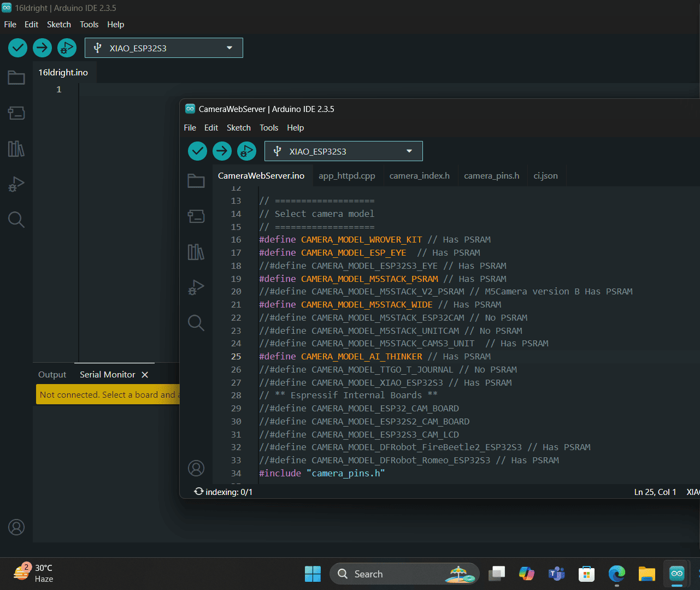Open Tools menu in 16ldright window
Image resolution: width=700 pixels, height=590 pixels.
pos(89,25)
